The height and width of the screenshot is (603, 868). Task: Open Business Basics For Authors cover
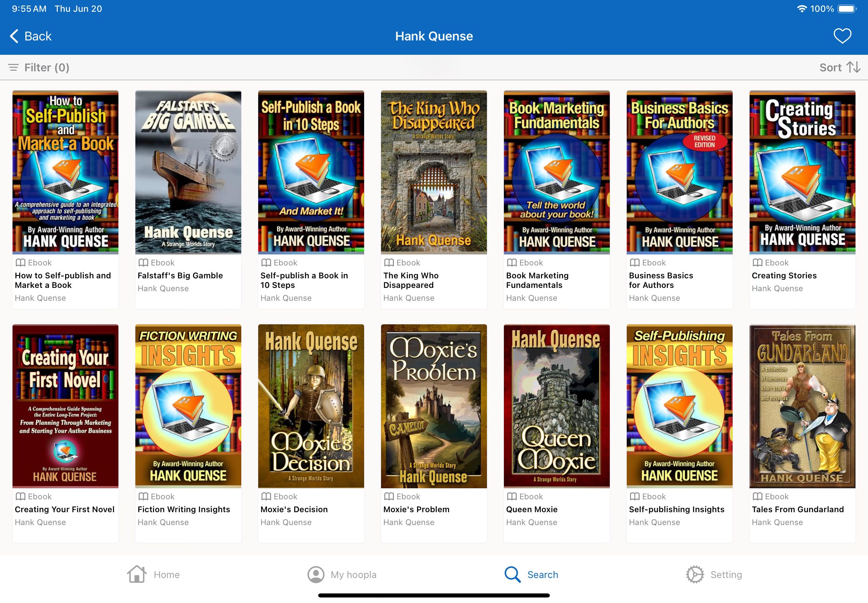tap(679, 172)
